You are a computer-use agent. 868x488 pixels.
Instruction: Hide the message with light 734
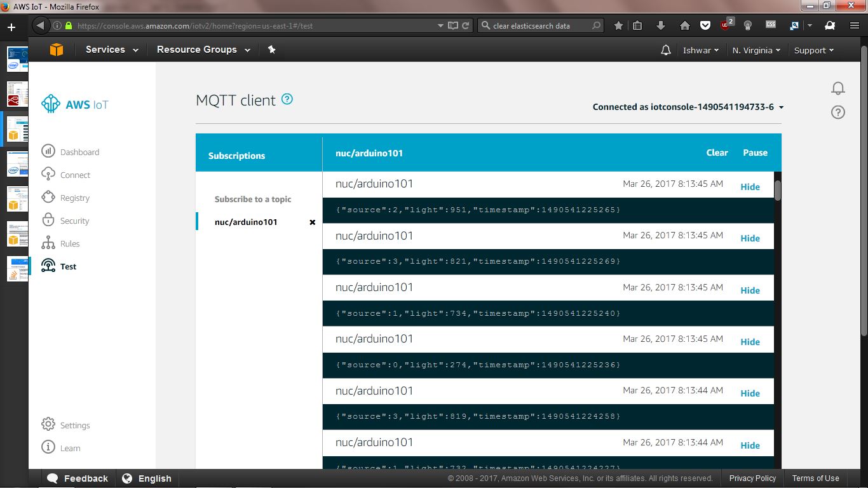pyautogui.click(x=750, y=290)
